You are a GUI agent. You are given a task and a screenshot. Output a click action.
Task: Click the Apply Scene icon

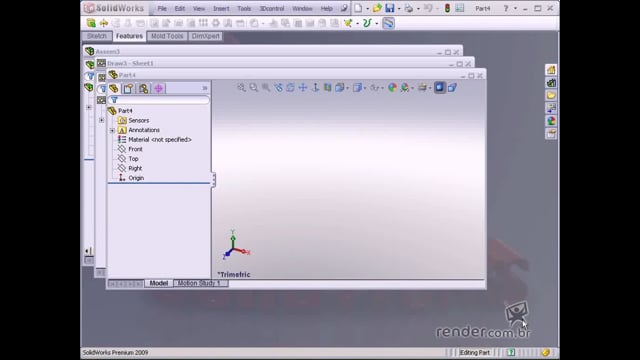click(x=404, y=87)
